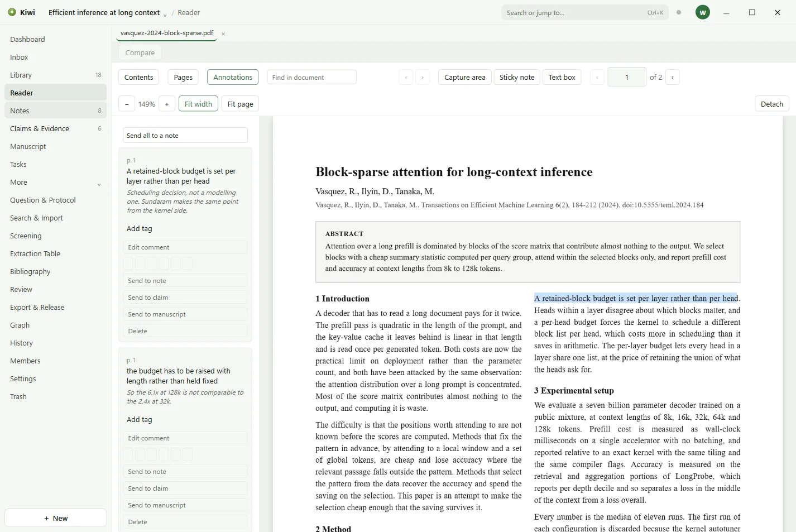The width and height of the screenshot is (796, 532).
Task: Open Bibliography in the sidebar
Action: 55,271
